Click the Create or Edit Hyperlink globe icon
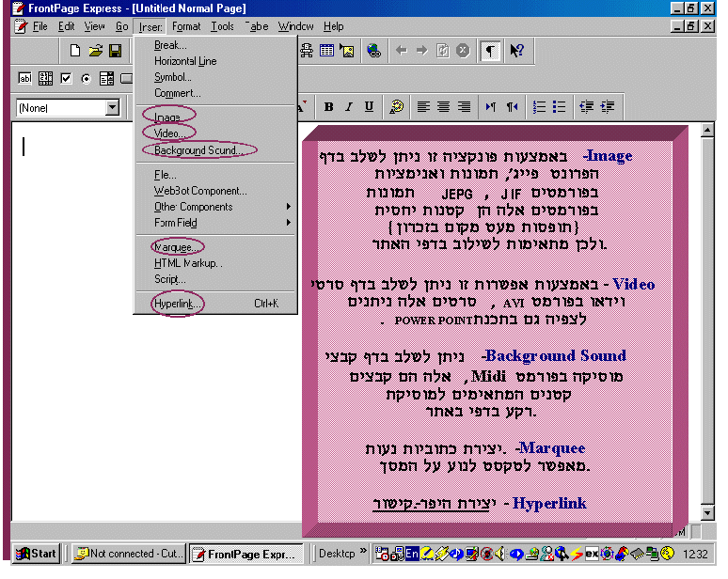This screenshot has height=579, width=728. coord(373,50)
